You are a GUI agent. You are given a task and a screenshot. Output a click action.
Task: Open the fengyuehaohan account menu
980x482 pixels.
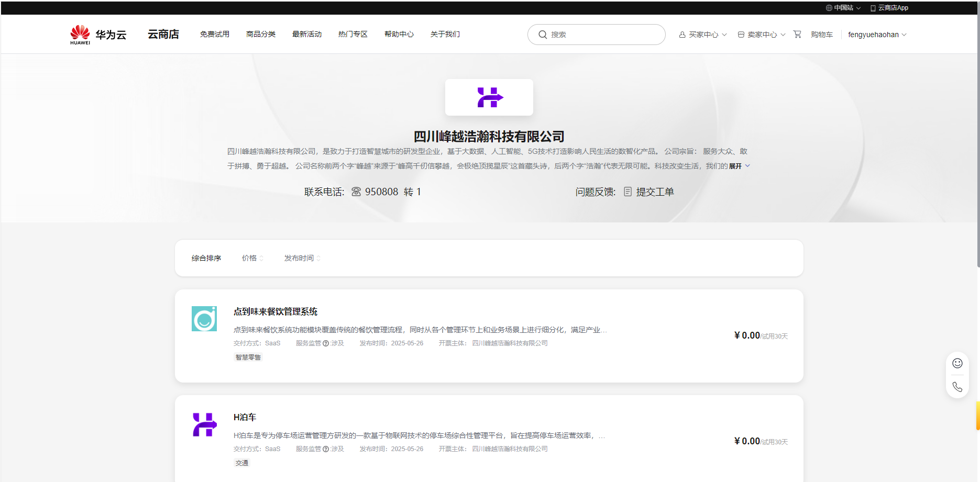tap(877, 35)
